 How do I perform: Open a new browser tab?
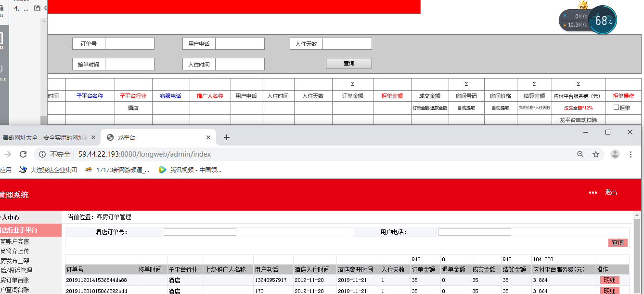(x=227, y=137)
